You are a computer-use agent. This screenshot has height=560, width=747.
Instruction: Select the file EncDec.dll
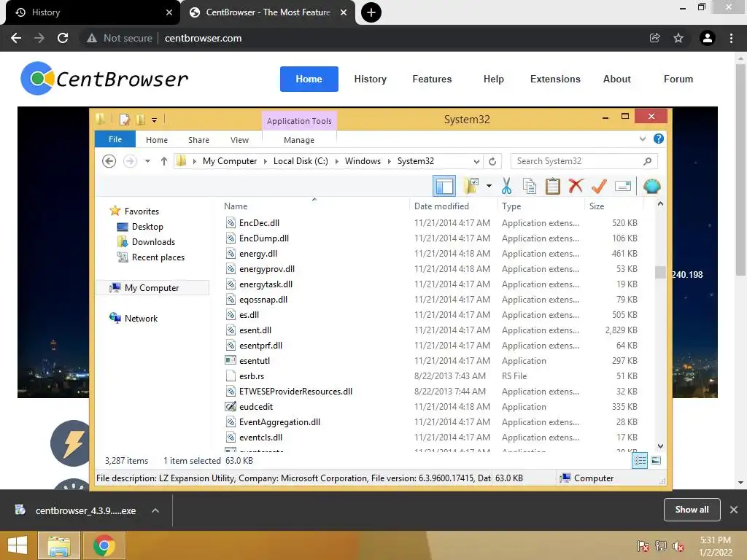pyautogui.click(x=259, y=223)
